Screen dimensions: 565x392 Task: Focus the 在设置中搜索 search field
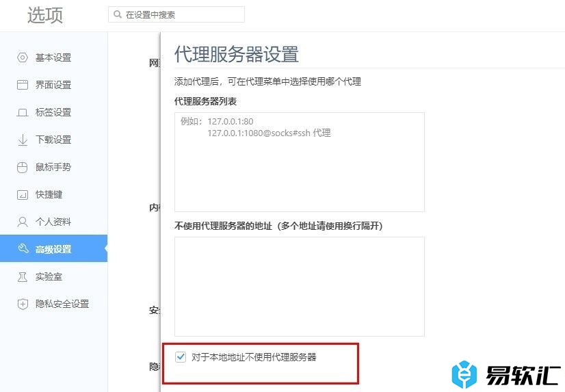pos(181,14)
